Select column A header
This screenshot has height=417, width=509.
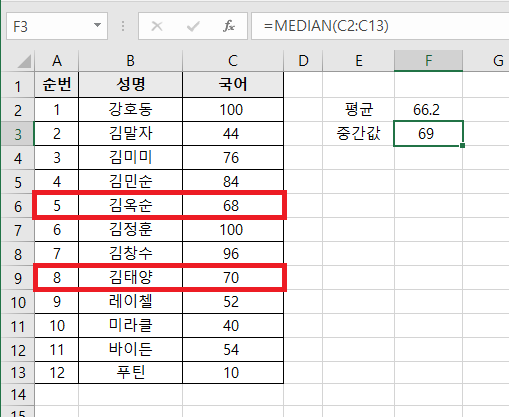pos(57,61)
